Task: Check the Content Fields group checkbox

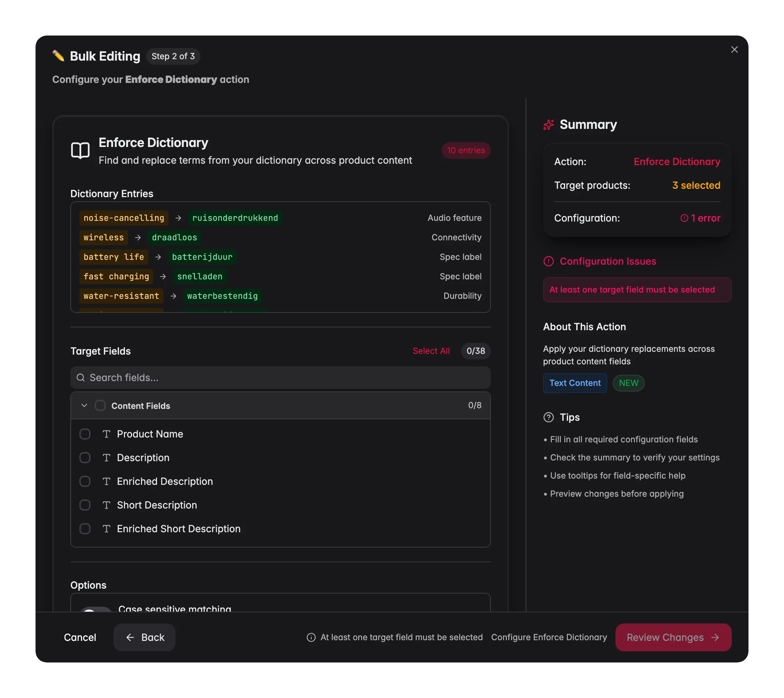Action: 100,406
